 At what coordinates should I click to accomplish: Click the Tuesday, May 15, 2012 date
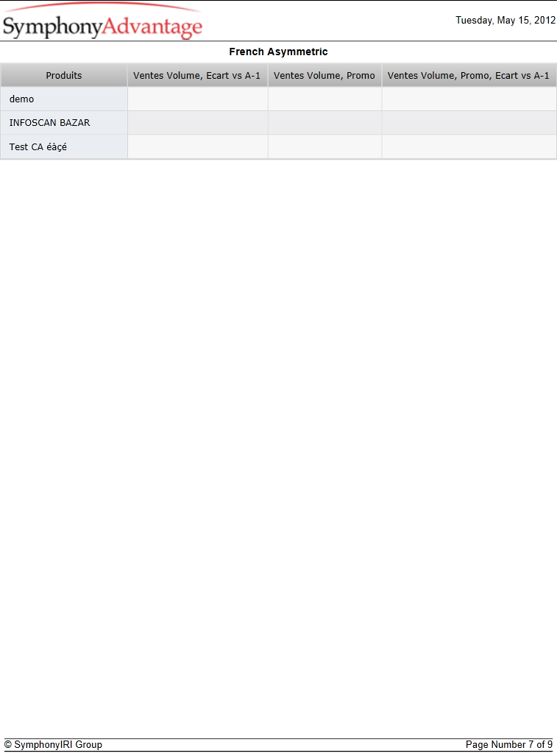coord(505,21)
